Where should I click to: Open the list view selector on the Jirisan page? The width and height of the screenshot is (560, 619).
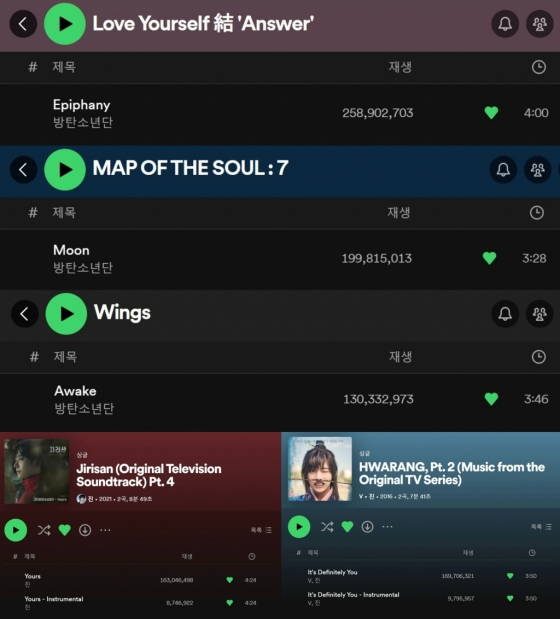pos(261,530)
